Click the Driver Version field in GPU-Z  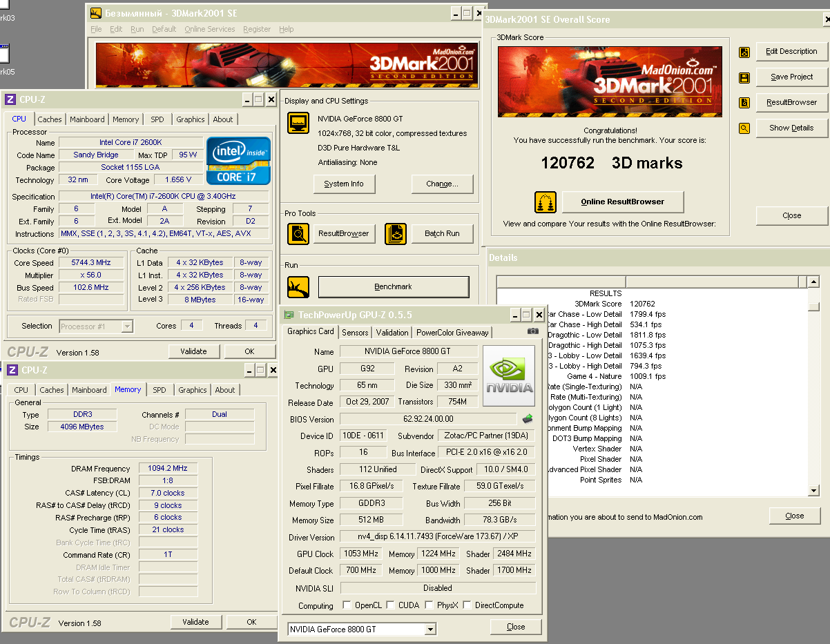[438, 537]
